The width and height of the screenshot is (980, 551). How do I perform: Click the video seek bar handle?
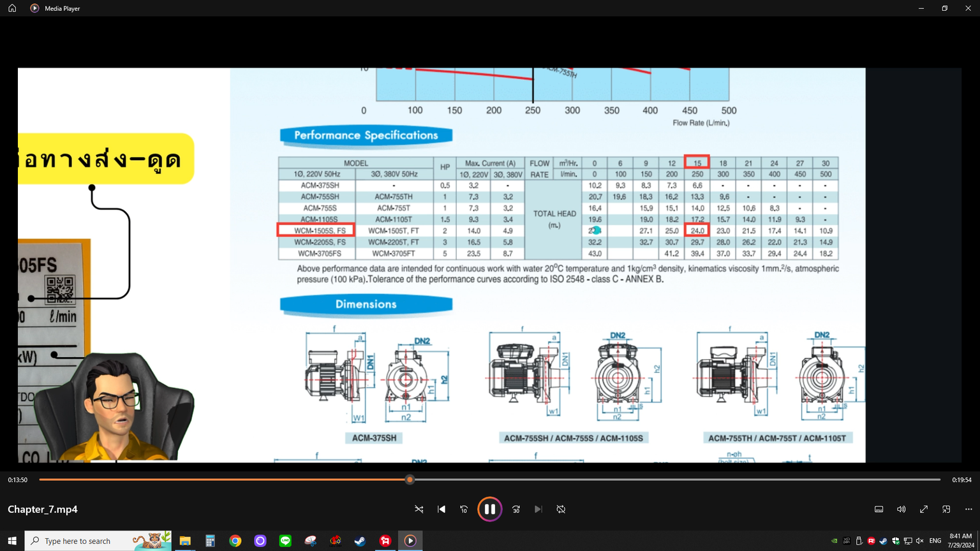tap(410, 480)
